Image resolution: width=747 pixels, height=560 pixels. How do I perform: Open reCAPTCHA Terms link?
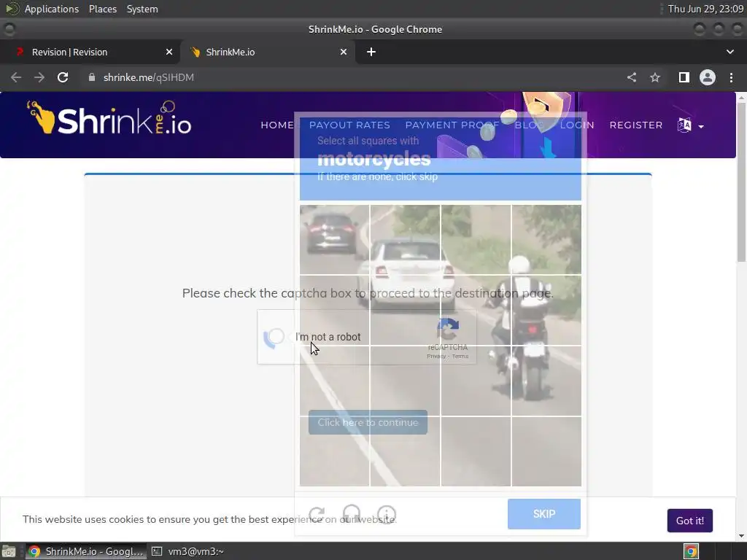[x=460, y=356]
